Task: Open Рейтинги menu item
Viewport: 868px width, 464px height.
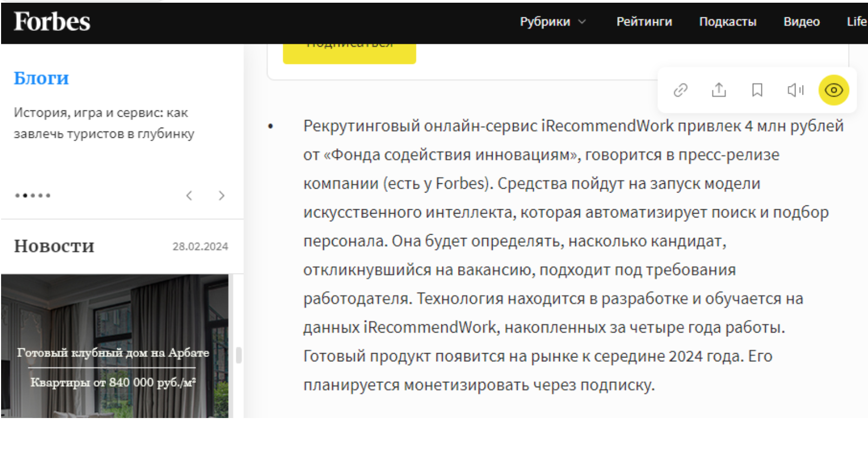Action: [x=644, y=22]
